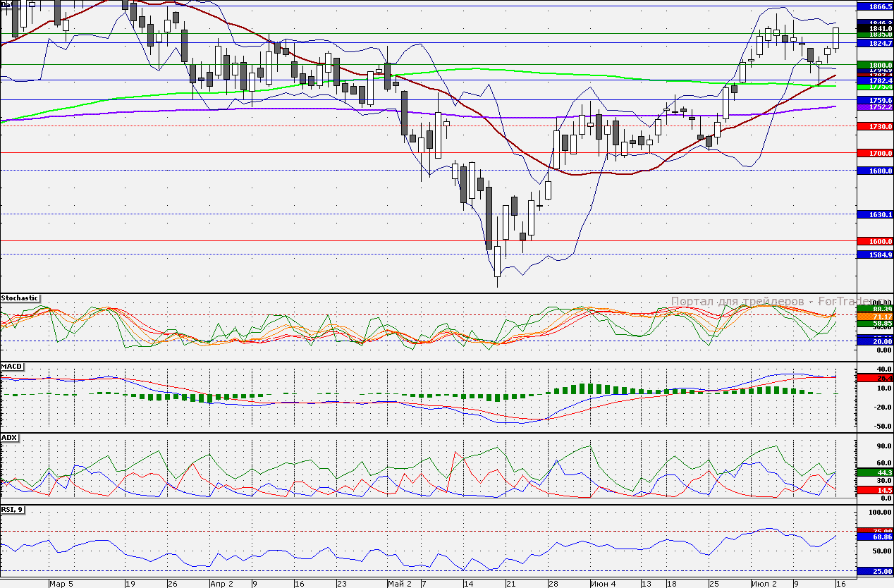The height and width of the screenshot is (588, 894).
Task: Click the MACD indicator panel title
Action: pyautogui.click(x=11, y=367)
